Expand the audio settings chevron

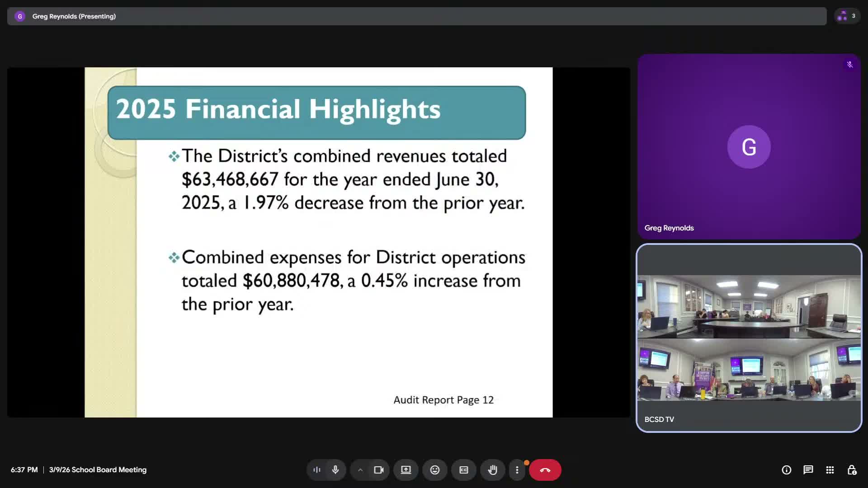pyautogui.click(x=360, y=470)
